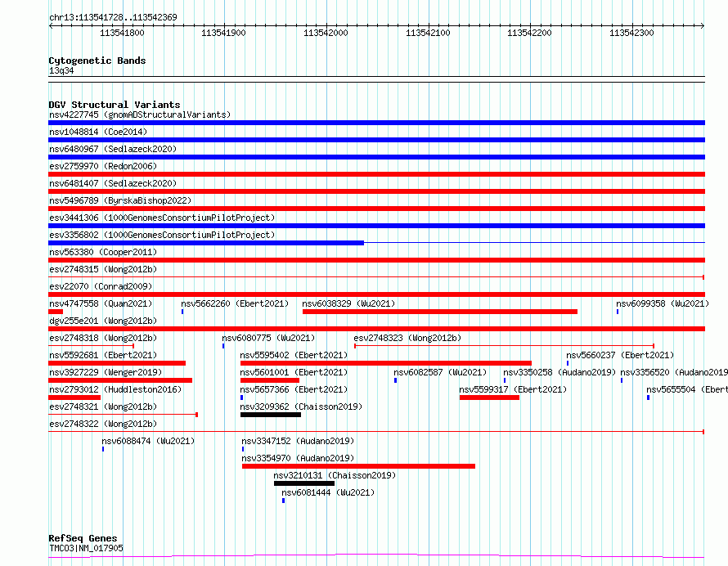This screenshot has width=728, height=566.
Task: Click the magenta TMCO3 gene track line
Action: point(376,556)
